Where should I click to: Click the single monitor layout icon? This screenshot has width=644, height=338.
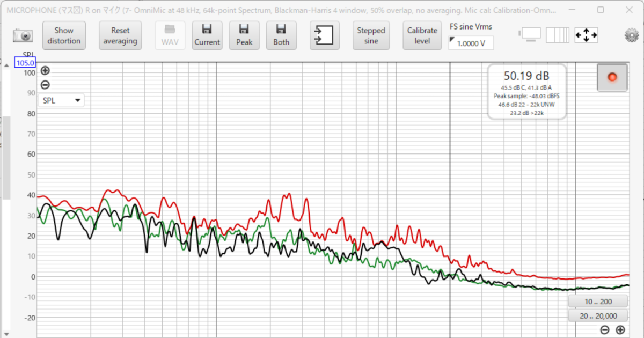530,35
